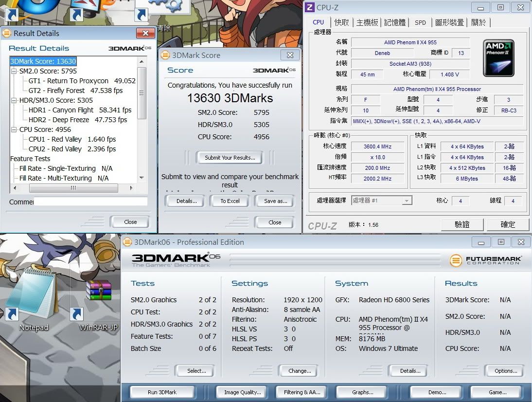
Task: Open Filtering & AA settings
Action: 302,392
